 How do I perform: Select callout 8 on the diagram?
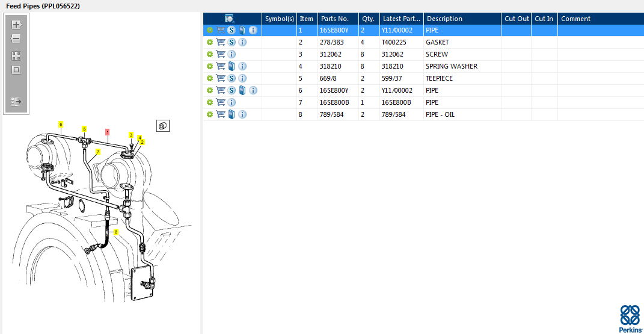tap(116, 232)
